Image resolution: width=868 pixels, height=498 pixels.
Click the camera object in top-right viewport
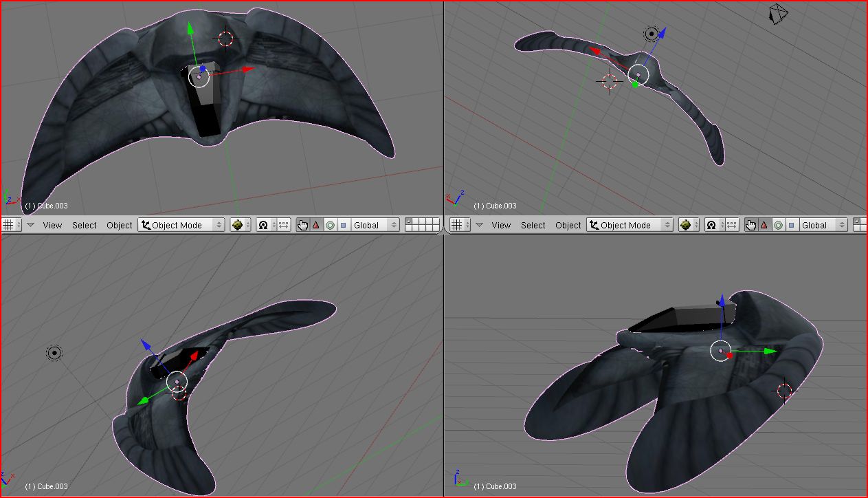point(778,14)
